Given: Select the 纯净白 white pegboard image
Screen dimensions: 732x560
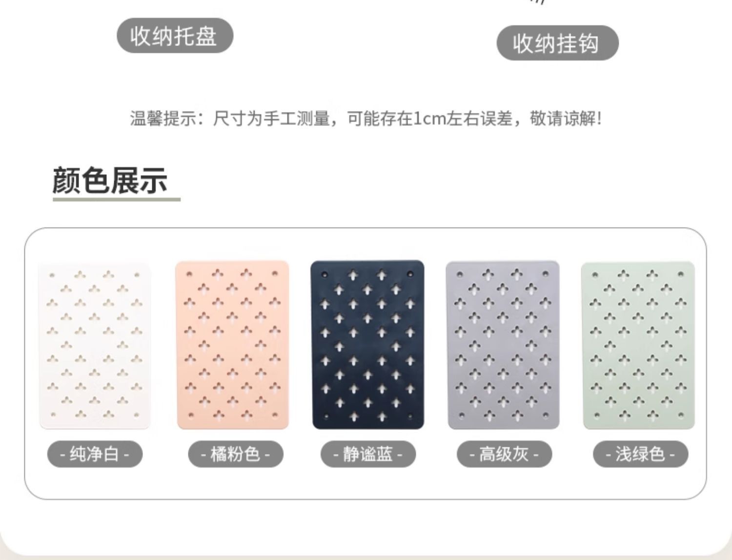Looking at the screenshot, I should 95,346.
